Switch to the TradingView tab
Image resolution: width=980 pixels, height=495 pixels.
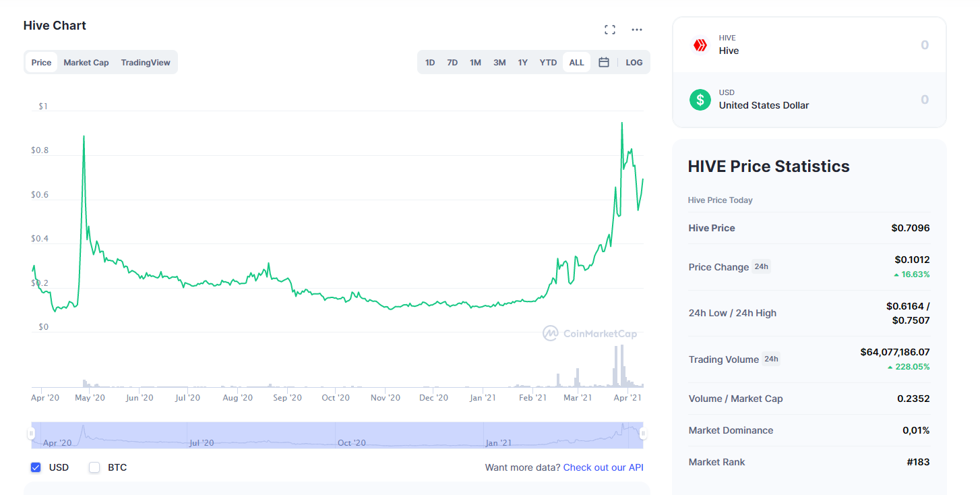click(x=146, y=62)
